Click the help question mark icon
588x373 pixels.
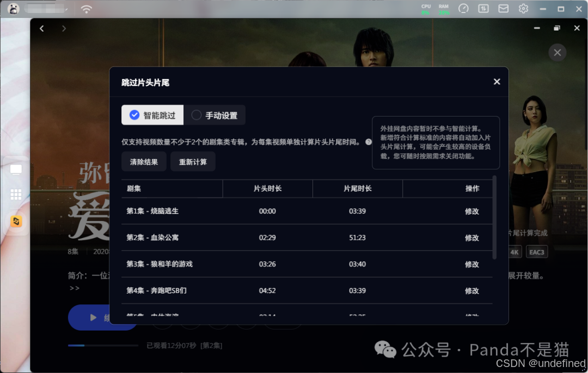coord(369,142)
